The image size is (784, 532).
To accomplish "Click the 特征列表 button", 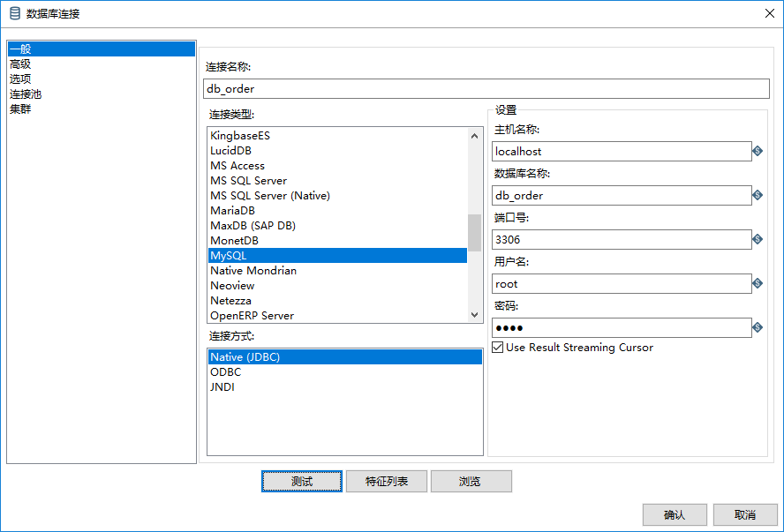I will 387,481.
